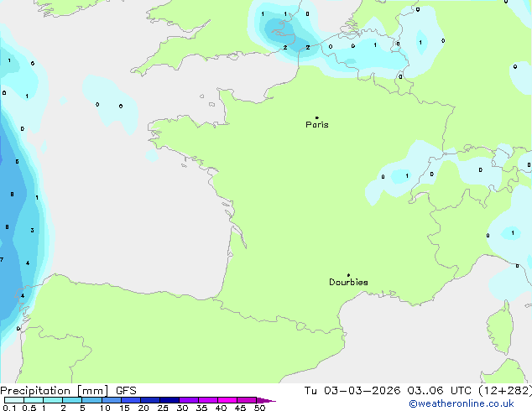Click the black dot marking Dourbies
Image resolution: width=532 pixels, height=411 pixels.
pyautogui.click(x=348, y=275)
